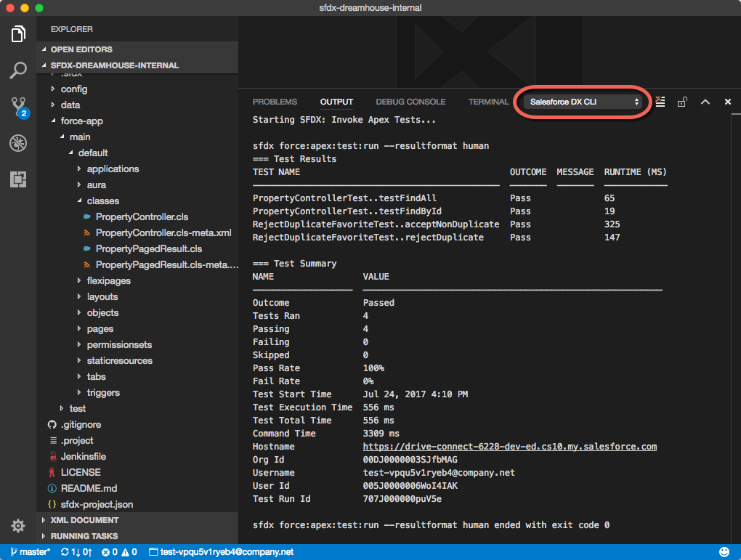
Task: Click errors and warnings count in status bar
Action: (119, 552)
